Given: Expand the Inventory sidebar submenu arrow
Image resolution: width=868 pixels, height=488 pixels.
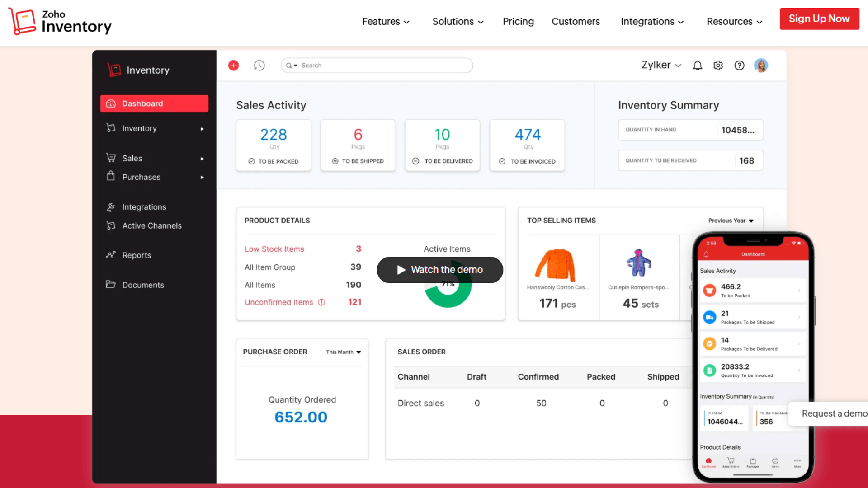Looking at the screenshot, I should coord(202,129).
